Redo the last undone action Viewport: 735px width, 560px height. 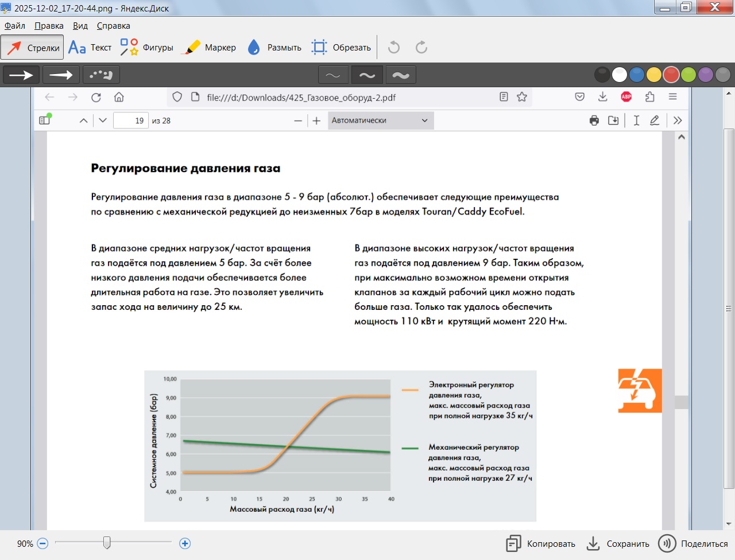[421, 48]
